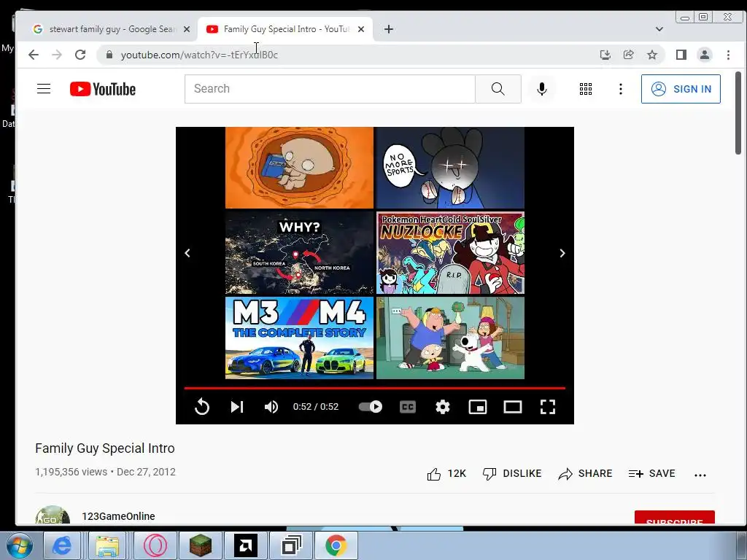Image resolution: width=747 pixels, height=560 pixels.
Task: Click the address bar URL
Action: pos(199,55)
